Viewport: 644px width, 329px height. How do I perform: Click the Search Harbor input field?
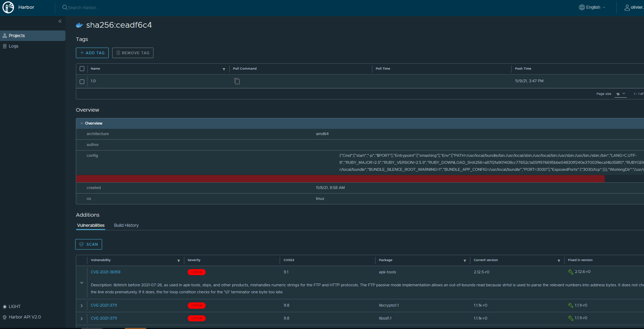coord(84,7)
